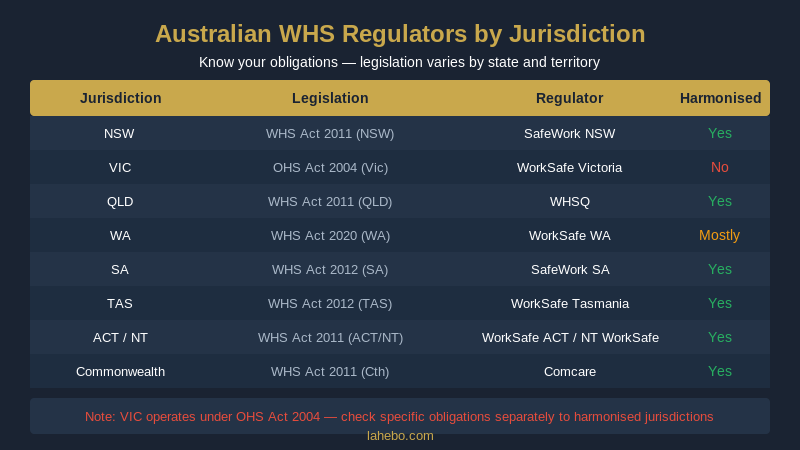Select the 'Comcare' regulator cell
The width and height of the screenshot is (800, 450).
coord(570,371)
